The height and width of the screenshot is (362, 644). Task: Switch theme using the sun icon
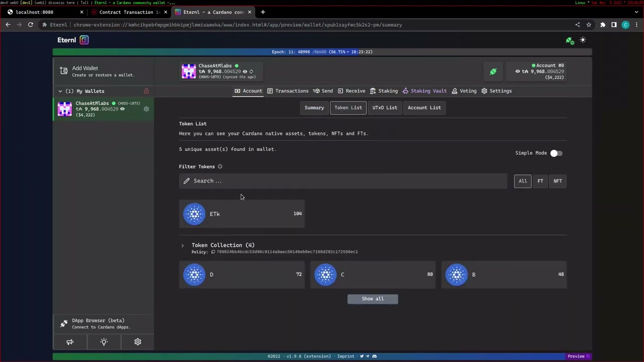(583, 40)
